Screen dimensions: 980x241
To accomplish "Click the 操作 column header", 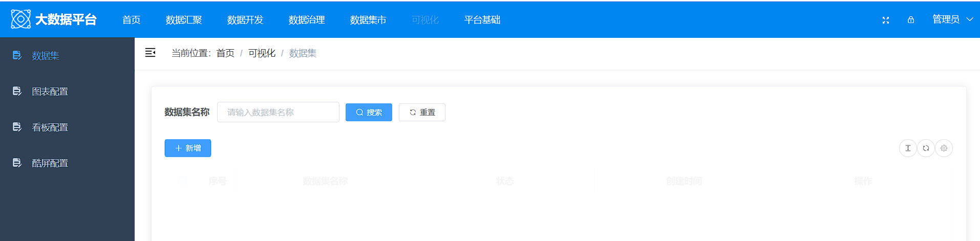I will point(863,181).
